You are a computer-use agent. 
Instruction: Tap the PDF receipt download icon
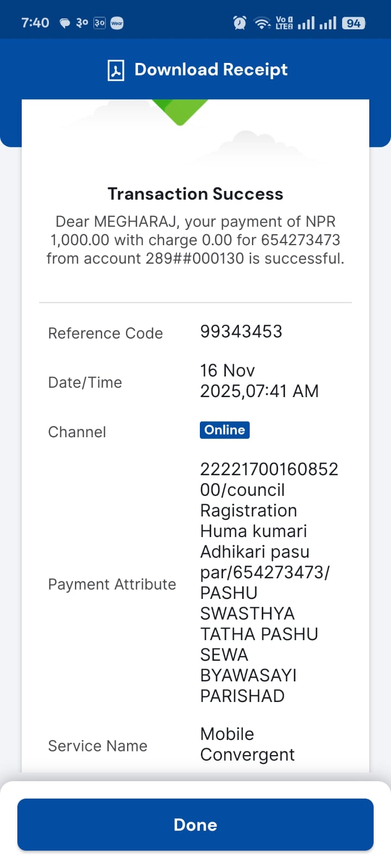click(x=116, y=70)
